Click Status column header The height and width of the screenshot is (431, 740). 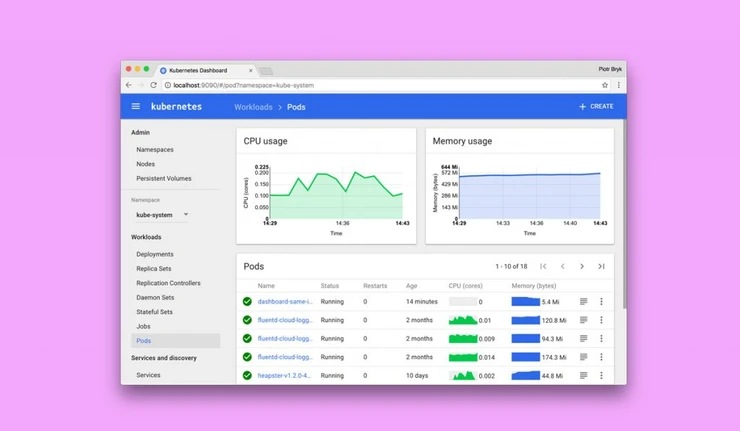coord(329,286)
